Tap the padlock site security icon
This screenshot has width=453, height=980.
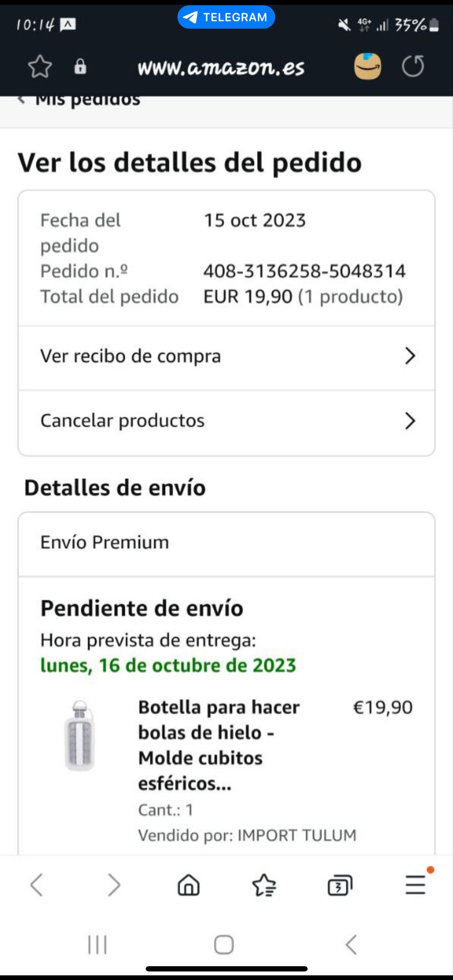tap(80, 67)
